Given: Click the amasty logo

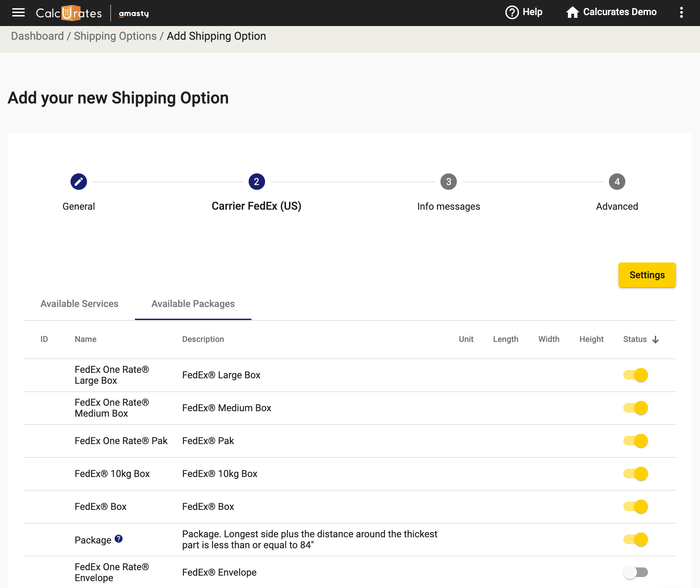Looking at the screenshot, I should pos(134,14).
